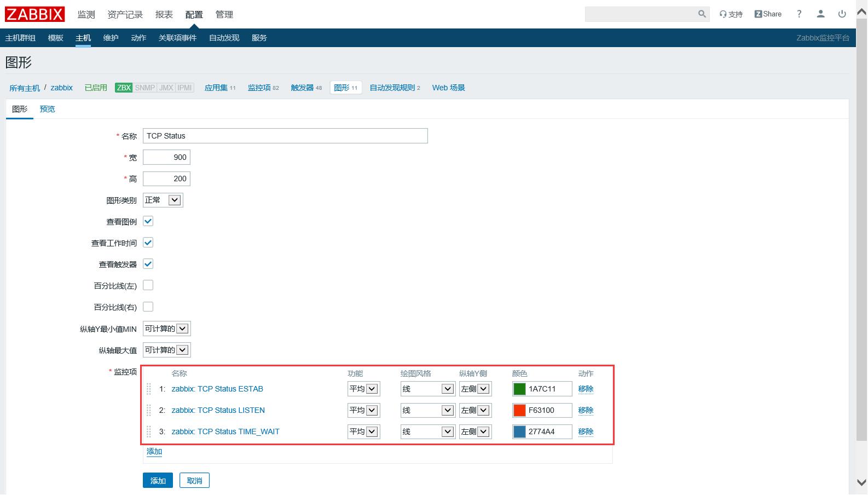Open 纵轴Y侧 dropdown for TIME_WAIT item
Screen dimensions: 868x495
click(475, 431)
